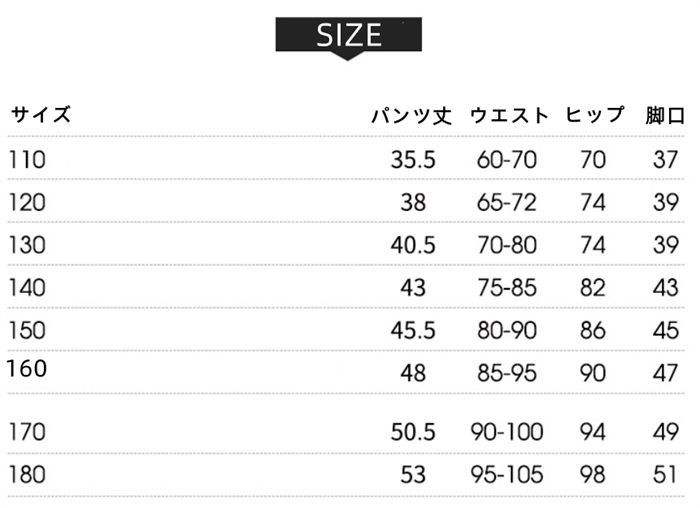700x508 pixels.
Task: Click the SIZE header banner
Action: (x=349, y=36)
